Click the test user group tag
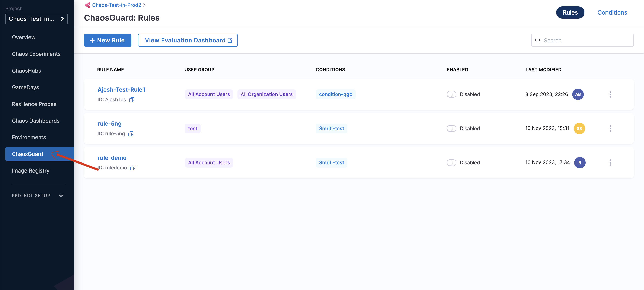The width and height of the screenshot is (644, 290). tap(192, 129)
